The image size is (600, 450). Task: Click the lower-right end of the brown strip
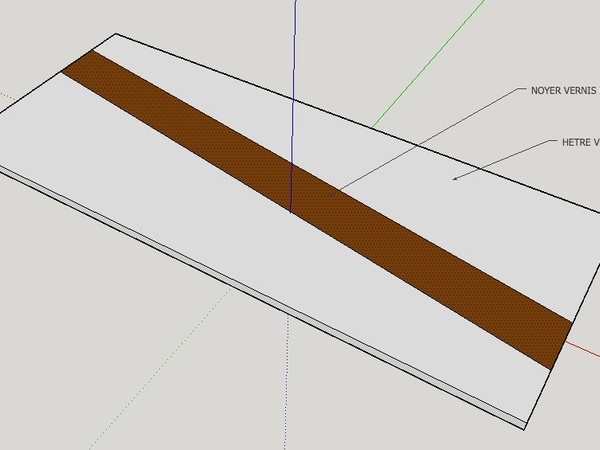[x=558, y=345]
